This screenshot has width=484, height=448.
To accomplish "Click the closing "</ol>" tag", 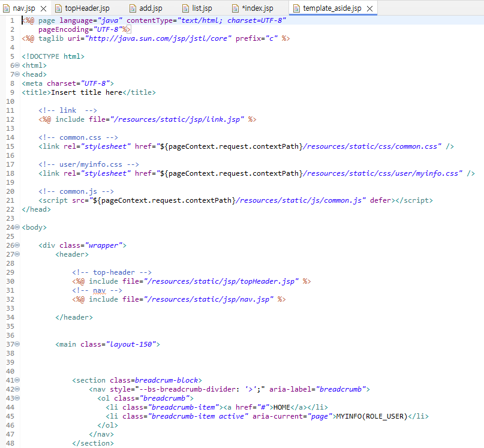I will tap(108, 425).
